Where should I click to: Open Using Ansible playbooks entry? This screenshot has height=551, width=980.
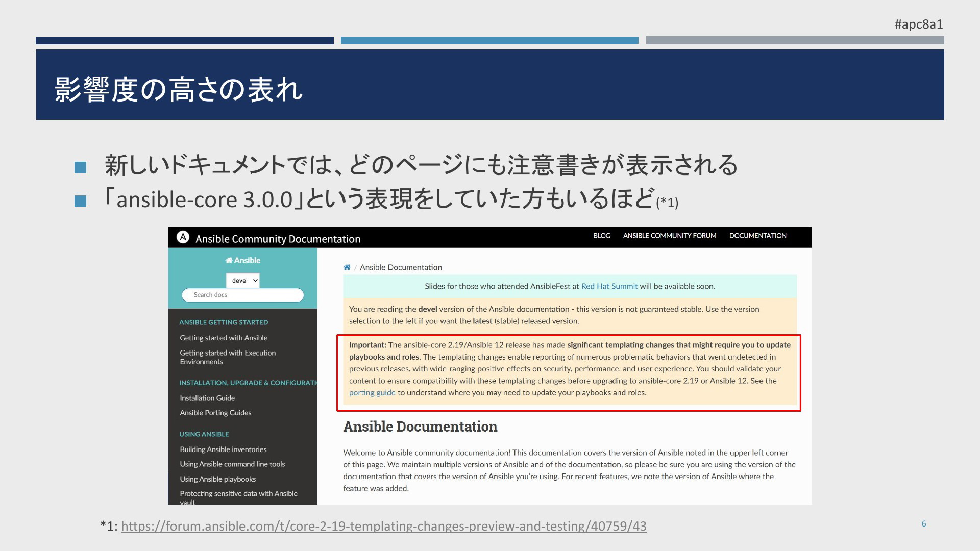pyautogui.click(x=218, y=479)
